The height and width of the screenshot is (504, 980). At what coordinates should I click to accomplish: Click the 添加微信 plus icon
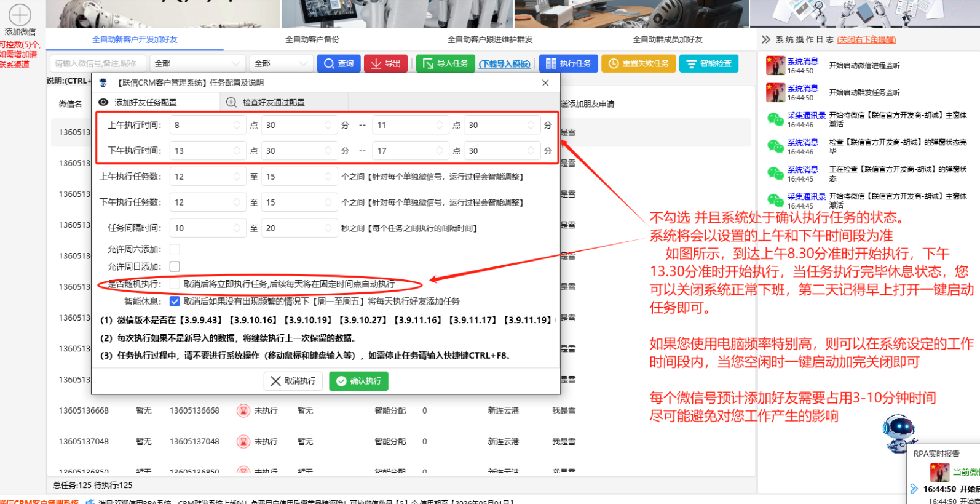pyautogui.click(x=20, y=14)
